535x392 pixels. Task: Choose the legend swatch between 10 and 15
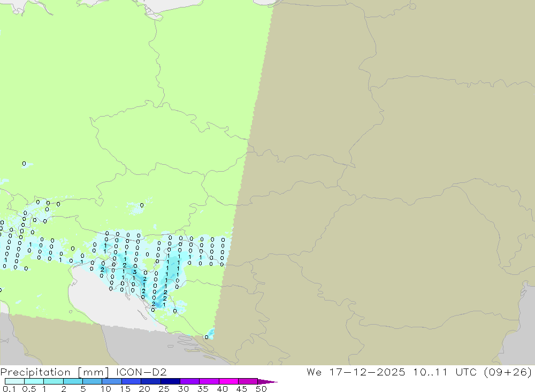(x=112, y=381)
